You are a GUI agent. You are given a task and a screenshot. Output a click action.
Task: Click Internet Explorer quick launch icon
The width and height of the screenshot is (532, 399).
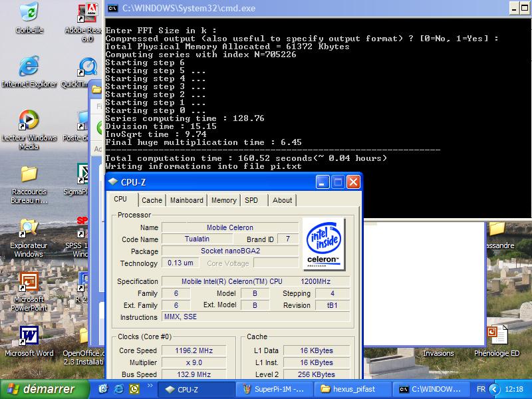[x=119, y=389]
